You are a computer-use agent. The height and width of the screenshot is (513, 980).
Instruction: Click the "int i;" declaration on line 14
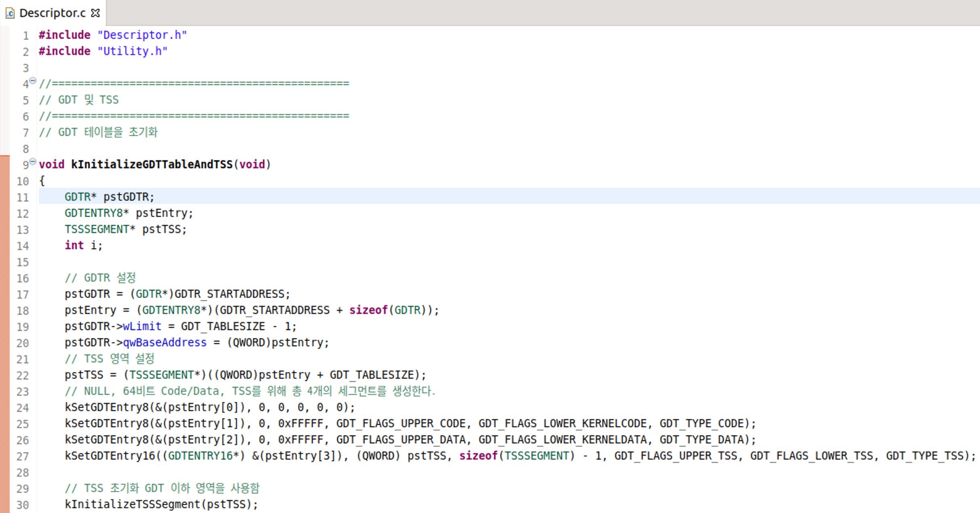click(x=83, y=245)
